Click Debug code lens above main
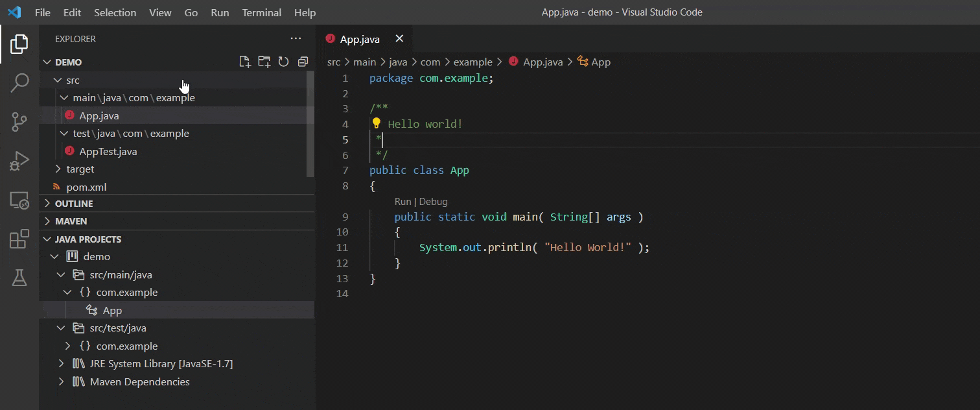The width and height of the screenshot is (980, 410). [x=433, y=202]
